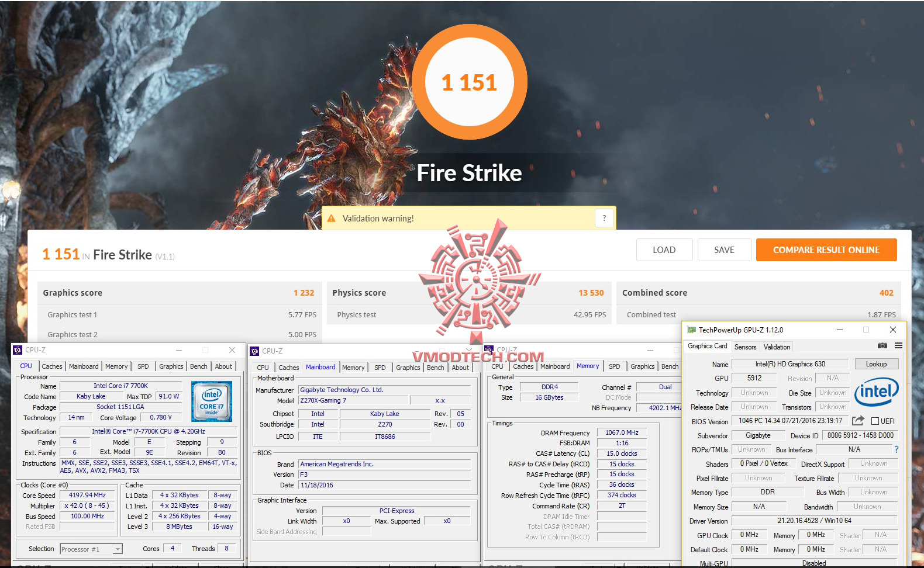The image size is (924, 568).
Task: Click the BIOS export share icon in GPU-Z
Action: pyautogui.click(x=858, y=421)
